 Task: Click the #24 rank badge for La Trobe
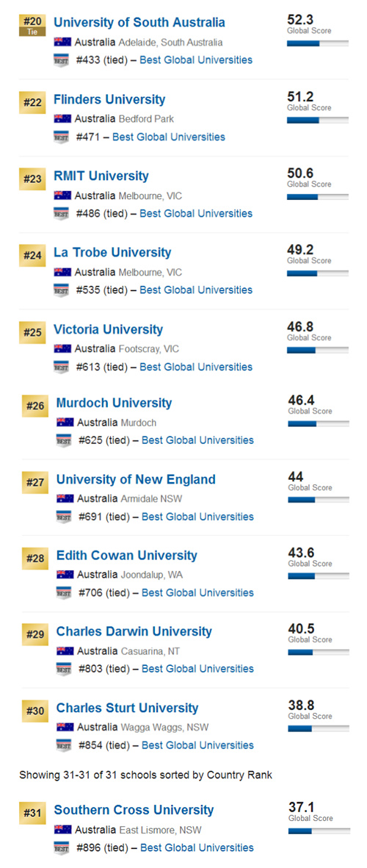(x=32, y=256)
